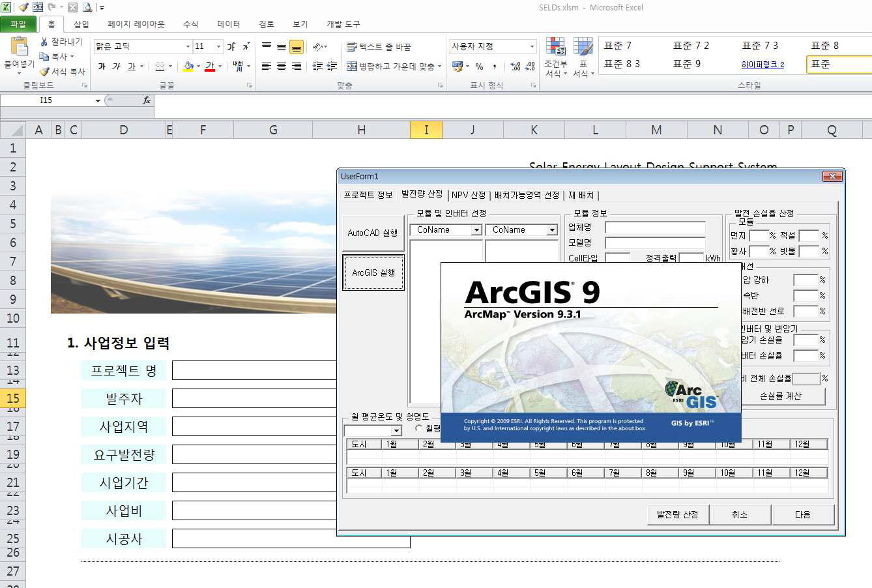Select the Format Painter (서식 복사) brush

coord(44,72)
